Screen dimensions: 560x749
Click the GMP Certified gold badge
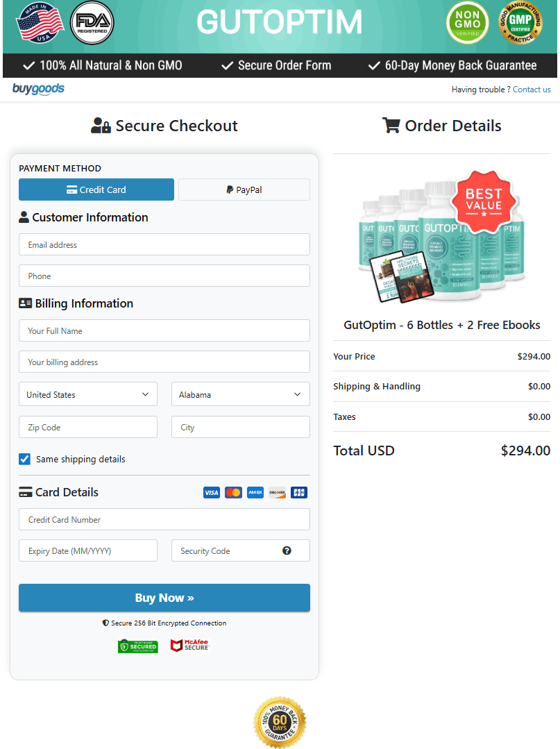pos(520,23)
